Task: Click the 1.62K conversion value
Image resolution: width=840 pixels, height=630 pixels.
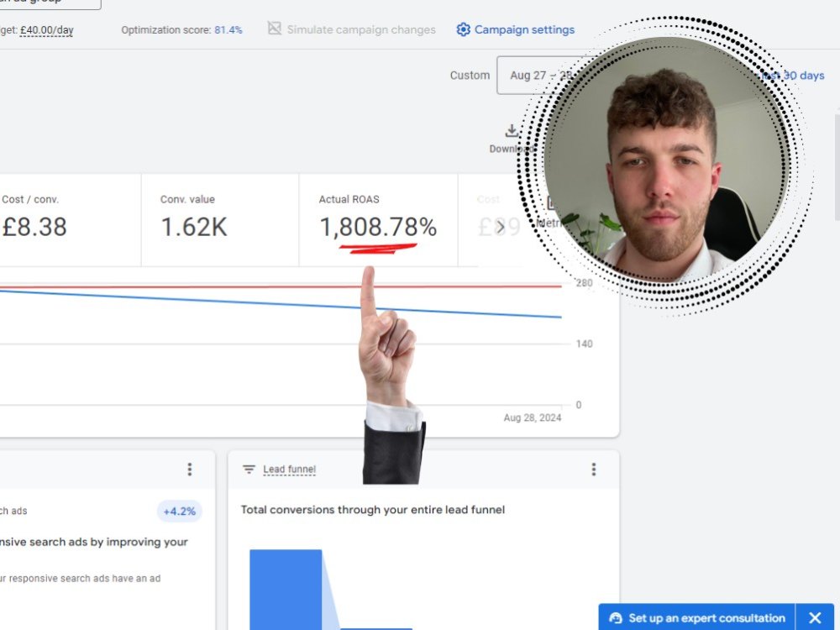Action: [x=194, y=227]
